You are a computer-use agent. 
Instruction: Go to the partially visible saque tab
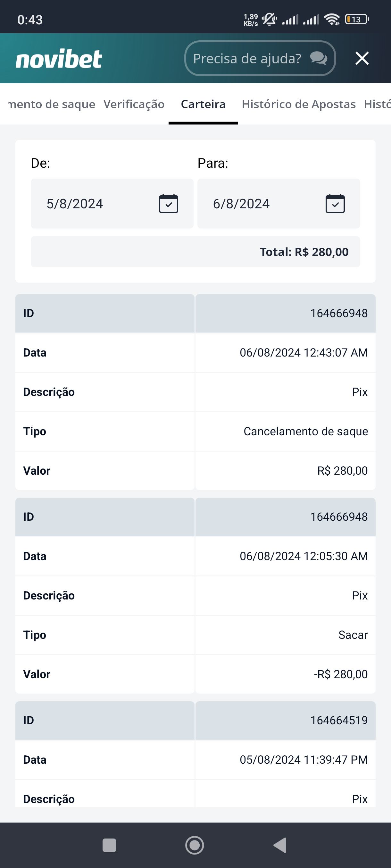(x=51, y=104)
